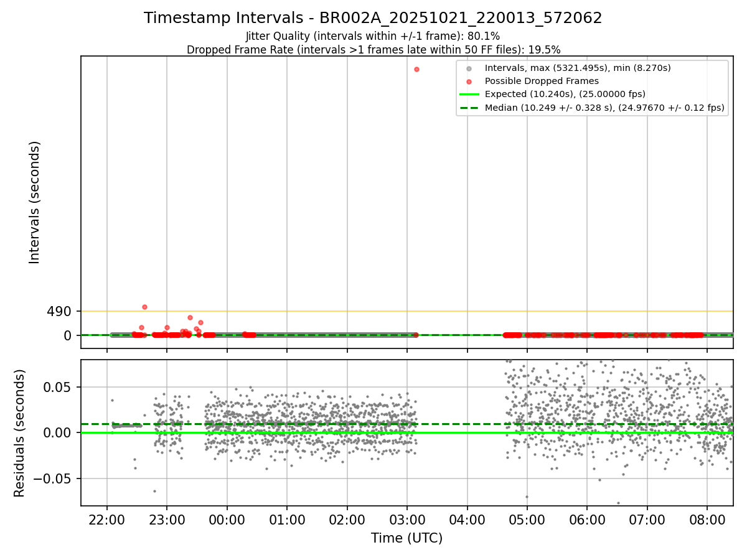Click the 03:00 time tick label
This screenshot has height=560, width=747.
pos(407,520)
